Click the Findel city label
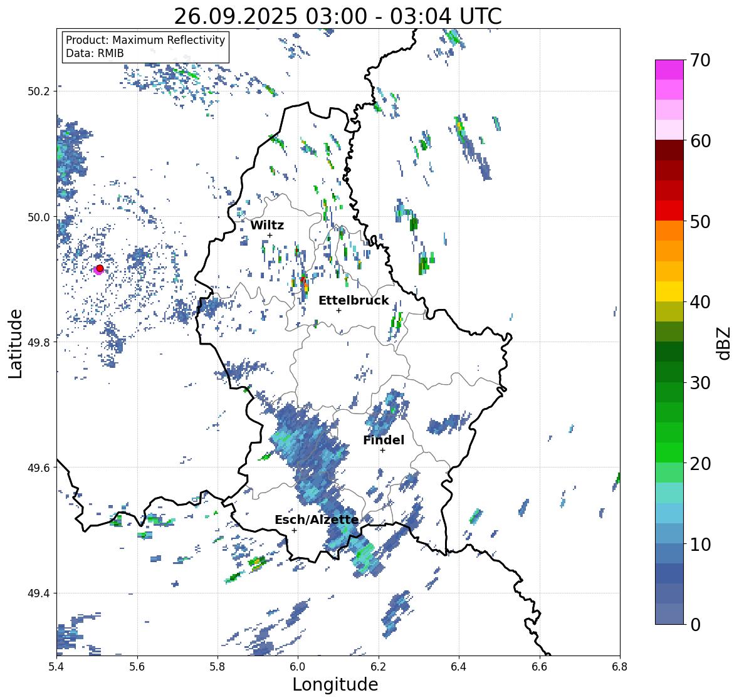 384,440
